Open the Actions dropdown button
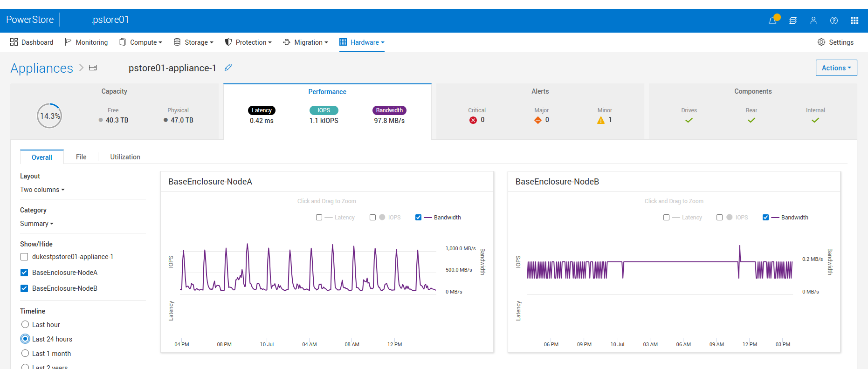 pyautogui.click(x=836, y=68)
